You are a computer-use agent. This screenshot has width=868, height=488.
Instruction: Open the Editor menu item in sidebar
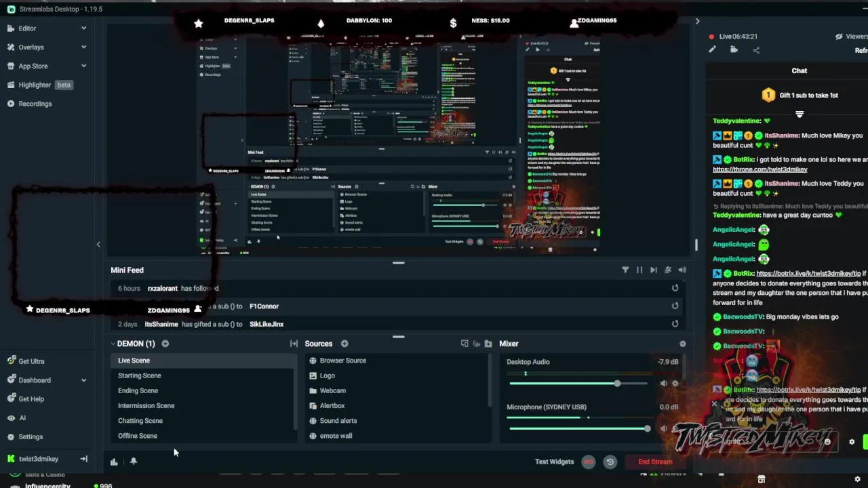pos(27,28)
